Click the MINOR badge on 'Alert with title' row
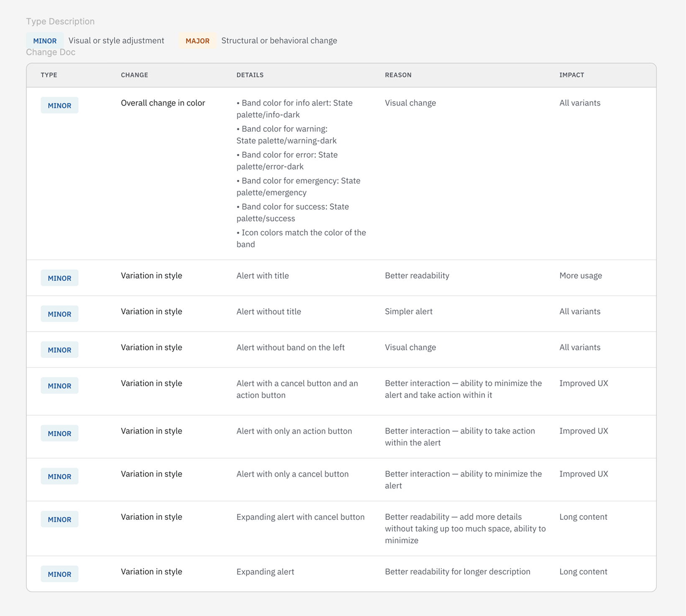 59,278
